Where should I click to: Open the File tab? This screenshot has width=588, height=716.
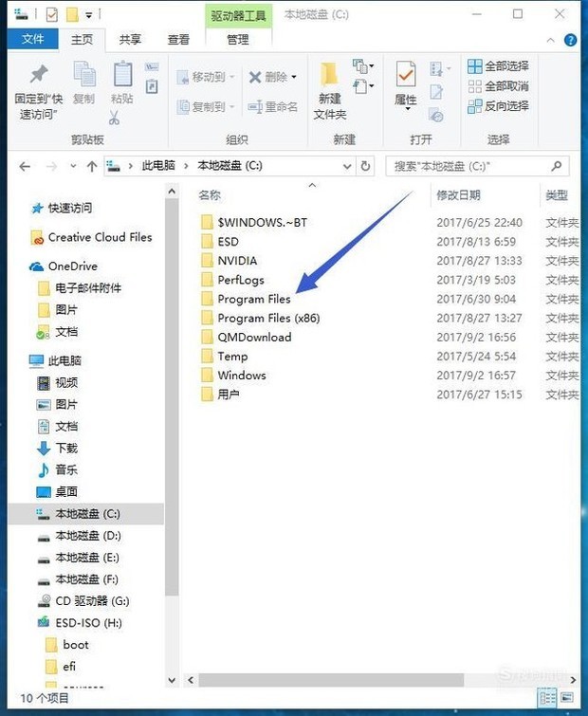click(x=33, y=39)
